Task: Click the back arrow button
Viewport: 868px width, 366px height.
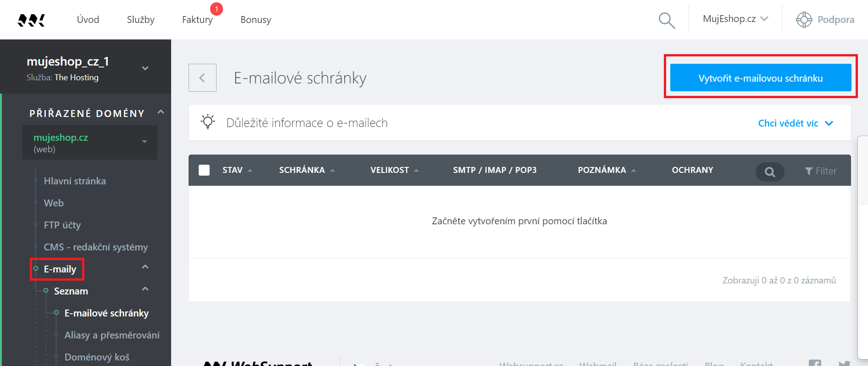Action: [x=202, y=78]
